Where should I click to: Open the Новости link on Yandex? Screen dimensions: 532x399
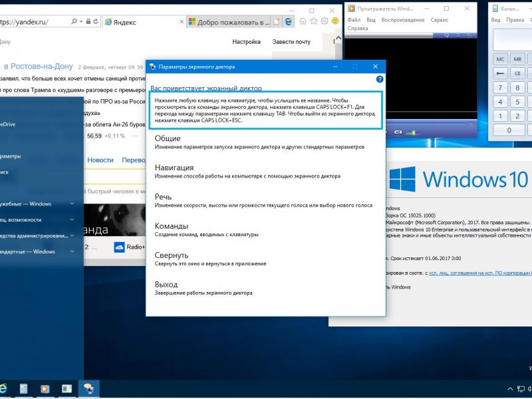[100, 160]
